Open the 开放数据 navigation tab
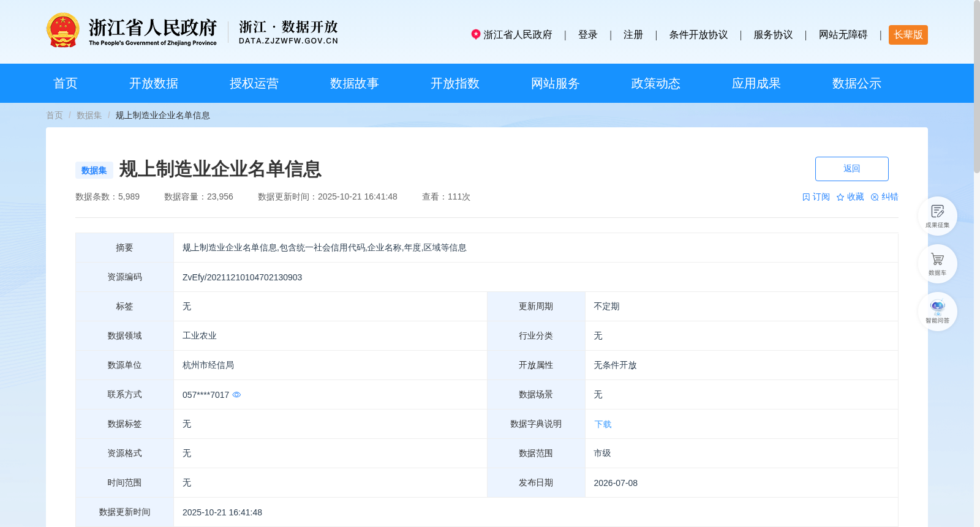This screenshot has height=527, width=980. click(154, 83)
